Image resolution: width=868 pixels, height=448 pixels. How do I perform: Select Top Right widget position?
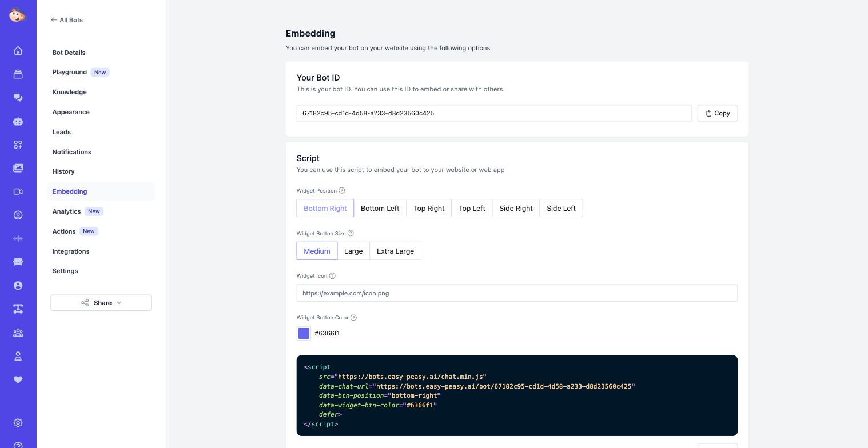(429, 209)
